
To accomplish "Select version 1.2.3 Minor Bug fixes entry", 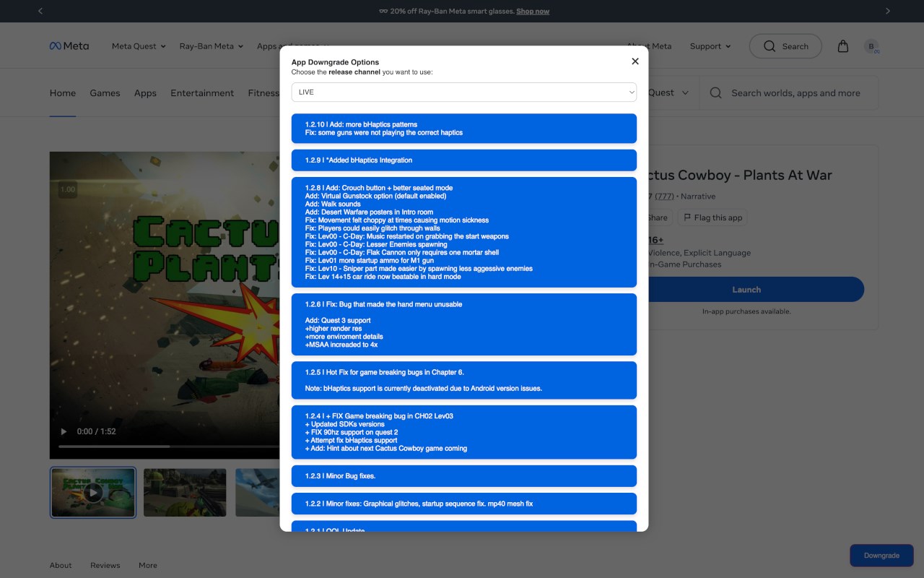I will coord(464,476).
